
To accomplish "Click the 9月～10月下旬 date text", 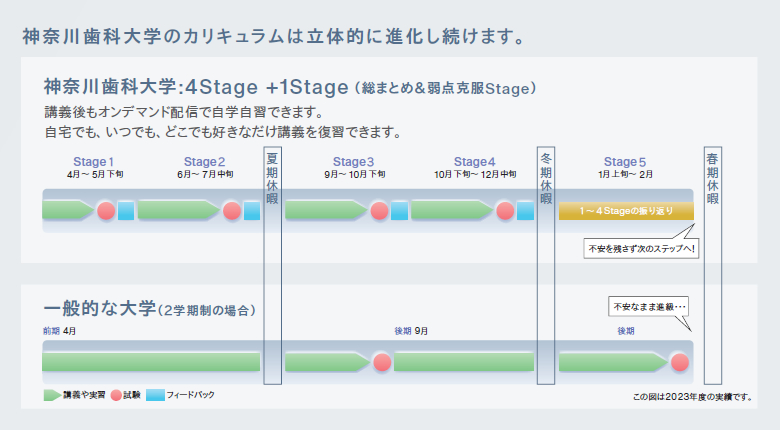I will coord(355,175).
